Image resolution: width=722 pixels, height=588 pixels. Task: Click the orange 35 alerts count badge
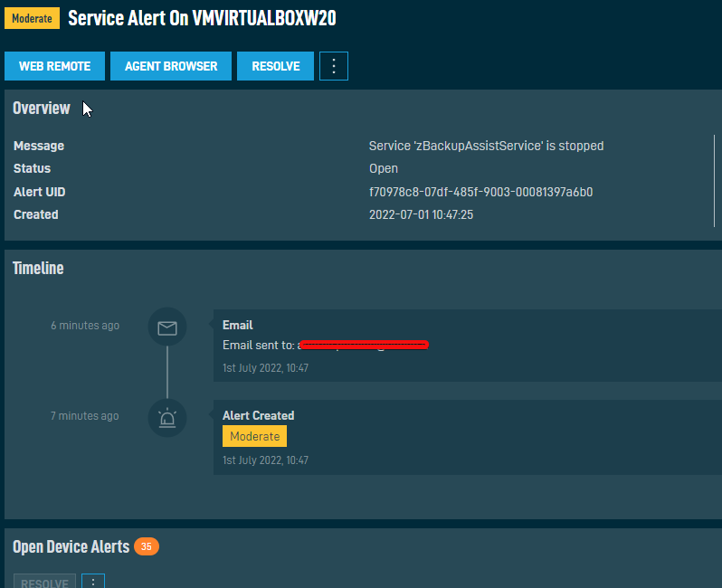click(146, 546)
